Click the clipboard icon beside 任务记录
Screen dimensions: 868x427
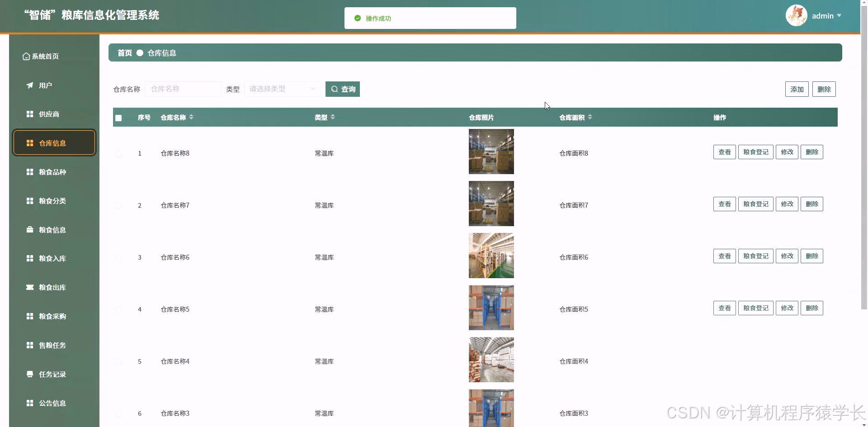[x=29, y=374]
